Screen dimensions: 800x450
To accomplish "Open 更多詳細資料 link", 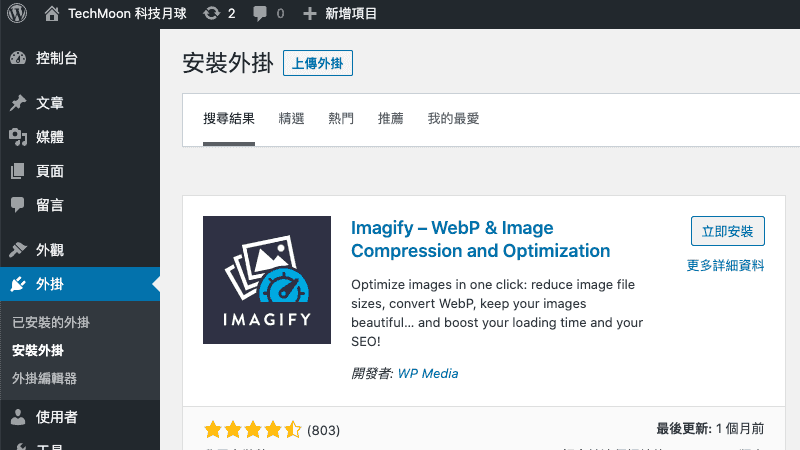I will click(725, 265).
